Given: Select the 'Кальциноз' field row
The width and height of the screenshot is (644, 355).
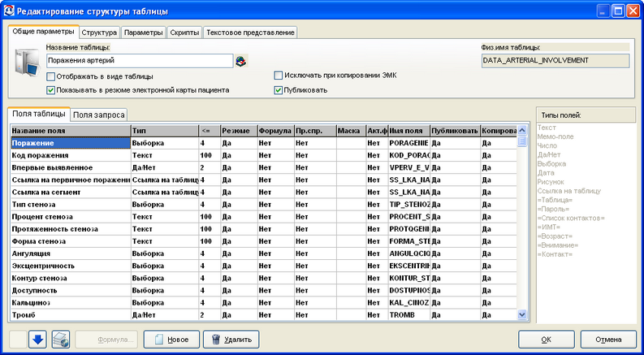Looking at the screenshot, I should [264, 303].
